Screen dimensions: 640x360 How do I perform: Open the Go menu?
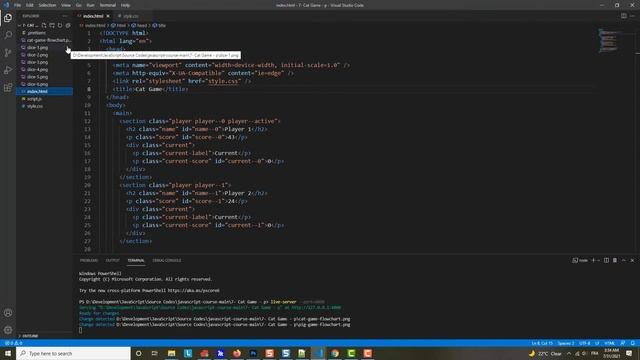[78, 5]
